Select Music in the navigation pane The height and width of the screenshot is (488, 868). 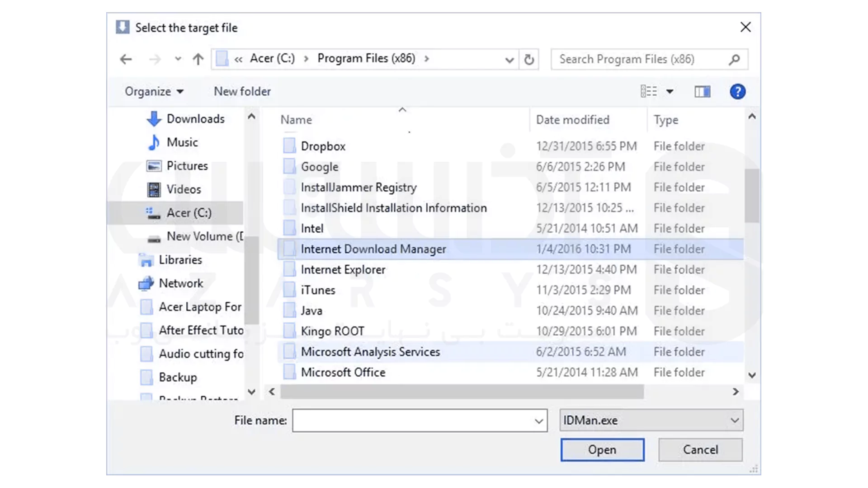coord(173,142)
